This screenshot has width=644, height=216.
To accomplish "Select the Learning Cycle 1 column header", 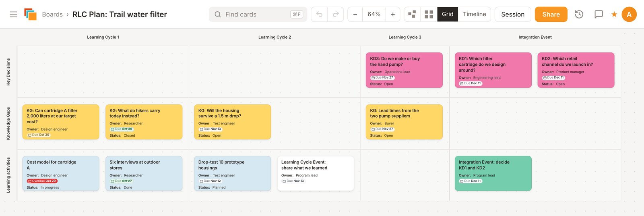I will 103,37.
